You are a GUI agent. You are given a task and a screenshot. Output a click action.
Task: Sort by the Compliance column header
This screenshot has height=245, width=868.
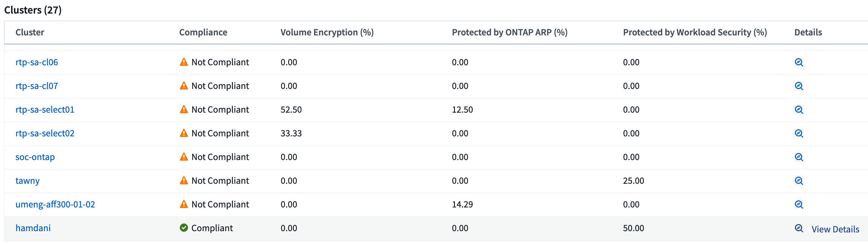(203, 32)
